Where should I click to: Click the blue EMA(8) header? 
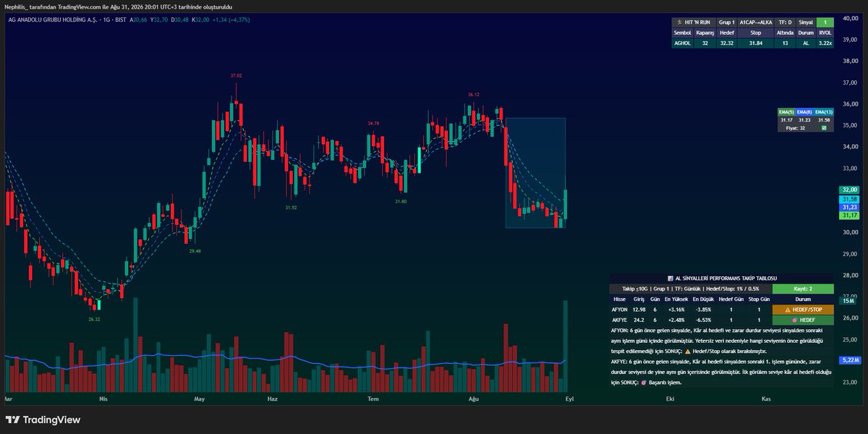(804, 112)
